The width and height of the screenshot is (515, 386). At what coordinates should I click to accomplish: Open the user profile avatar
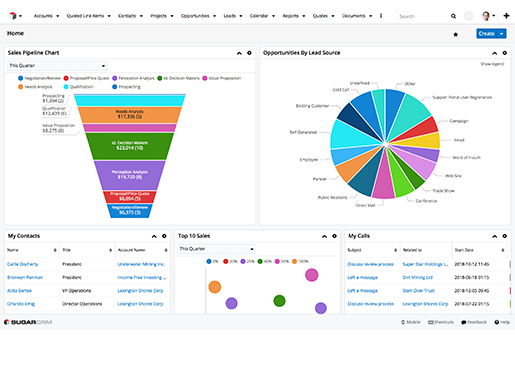486,16
